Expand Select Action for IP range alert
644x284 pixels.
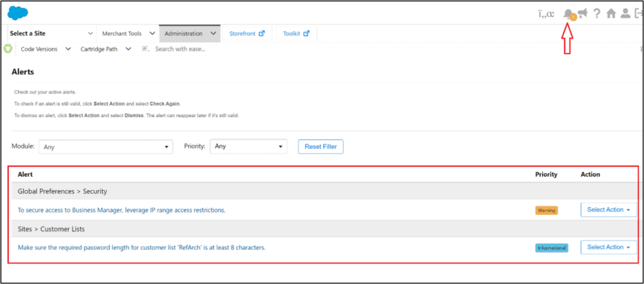click(608, 210)
